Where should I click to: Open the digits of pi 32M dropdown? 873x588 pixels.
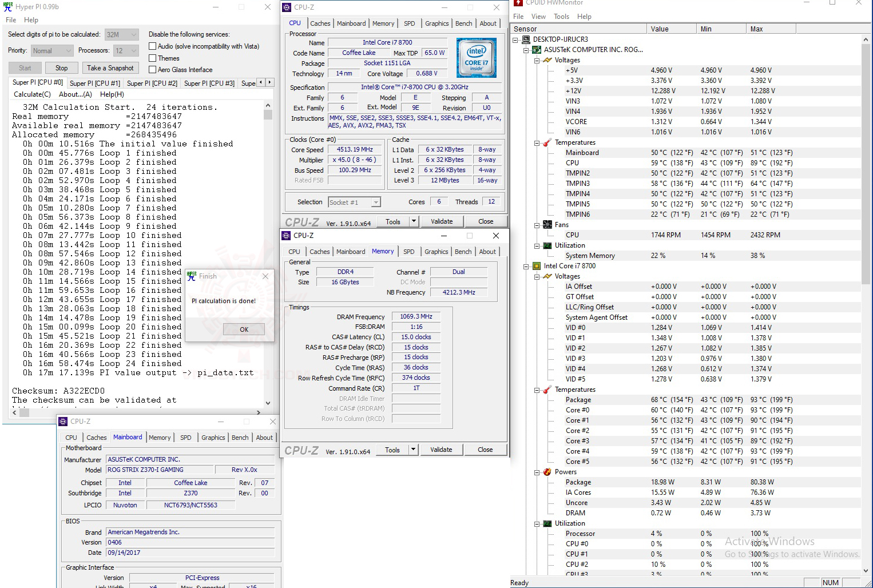(x=121, y=34)
